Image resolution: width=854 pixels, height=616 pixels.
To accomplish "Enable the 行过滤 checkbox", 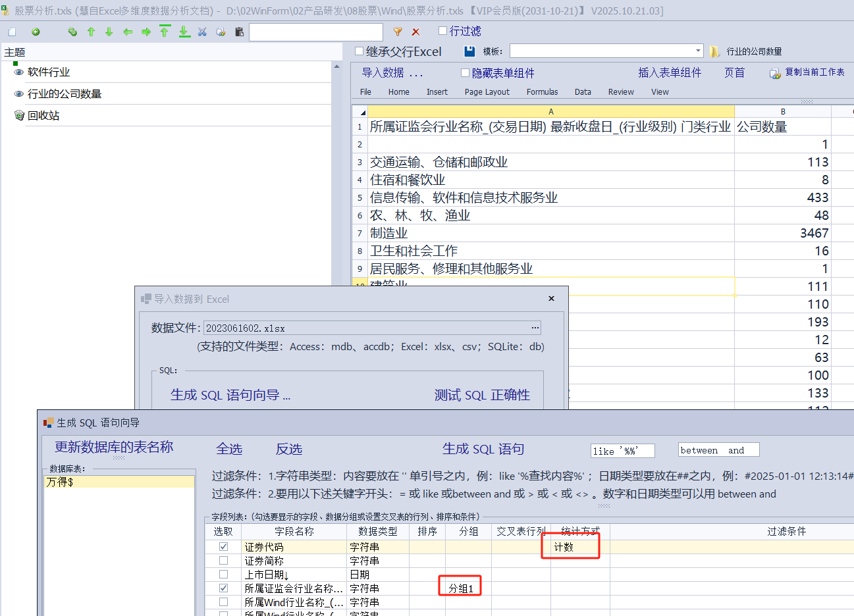I will click(x=442, y=31).
